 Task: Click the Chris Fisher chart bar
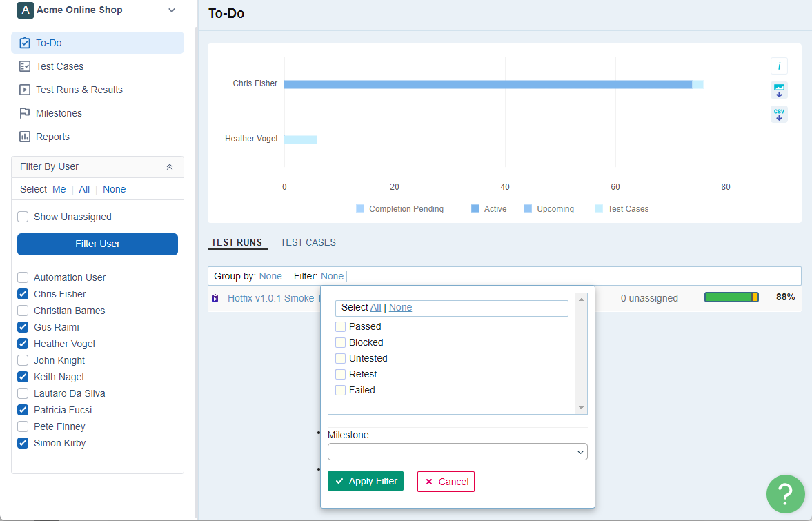(488, 84)
